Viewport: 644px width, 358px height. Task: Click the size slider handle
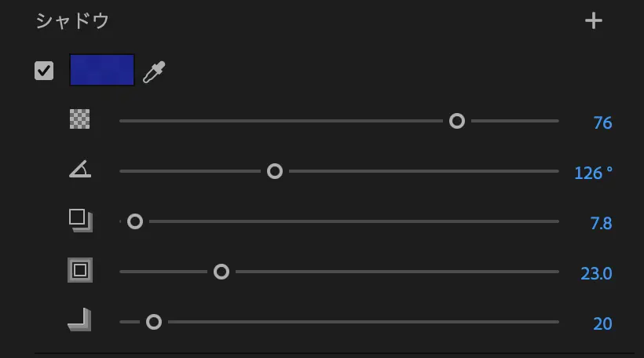tap(221, 272)
